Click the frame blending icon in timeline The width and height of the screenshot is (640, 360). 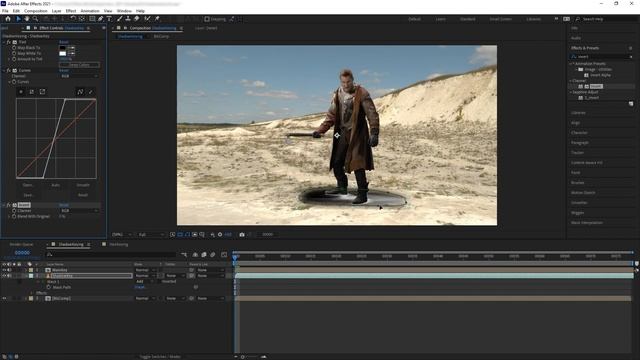204,255
